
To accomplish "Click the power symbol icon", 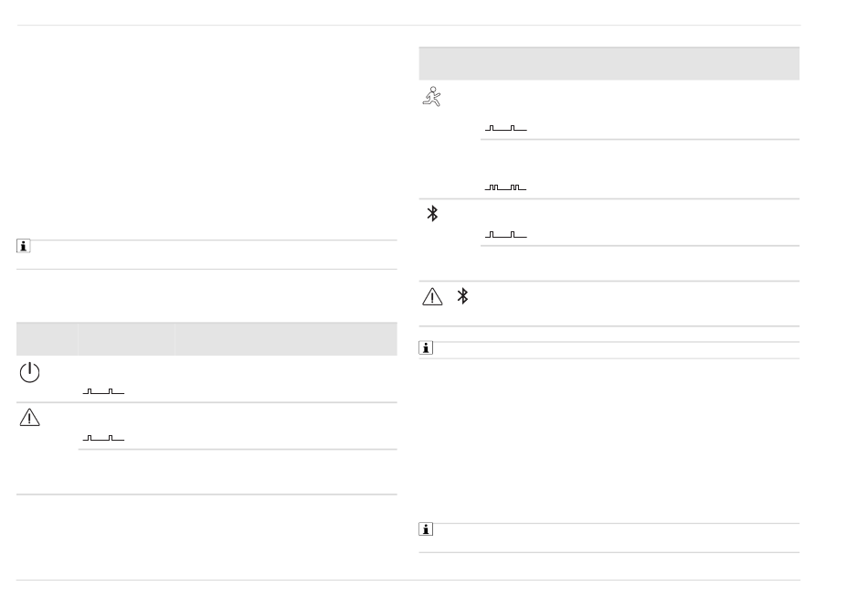I will tap(29, 372).
